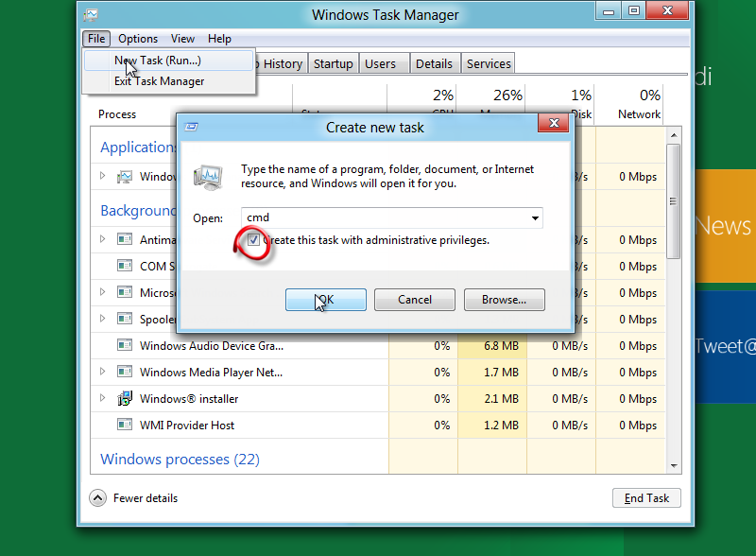Close the Create new task dialog
The height and width of the screenshot is (556, 756).
click(x=554, y=124)
